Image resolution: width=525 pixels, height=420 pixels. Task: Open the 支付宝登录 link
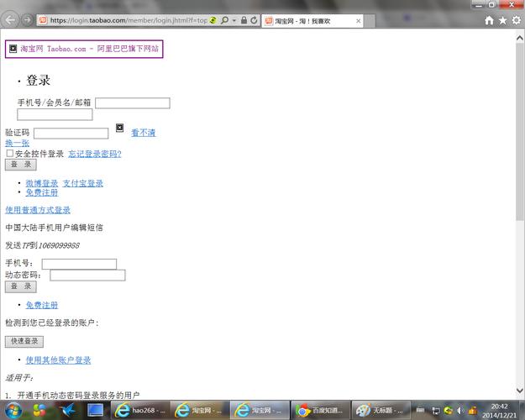pyautogui.click(x=83, y=183)
